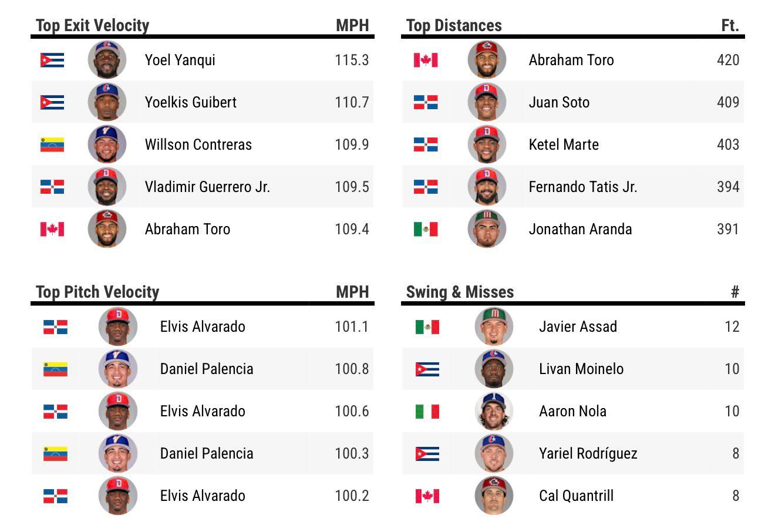Click the Top Distances table heading
775x532 pixels.
click(x=454, y=25)
